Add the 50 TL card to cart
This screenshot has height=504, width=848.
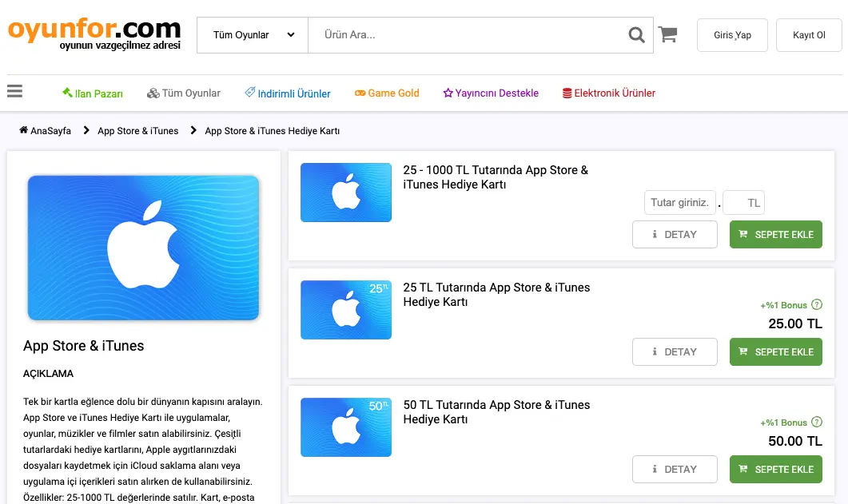coord(776,470)
